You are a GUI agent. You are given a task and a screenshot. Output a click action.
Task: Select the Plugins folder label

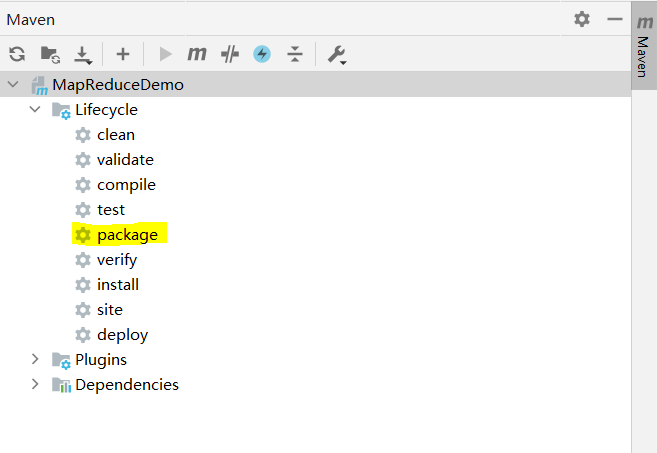(x=101, y=360)
